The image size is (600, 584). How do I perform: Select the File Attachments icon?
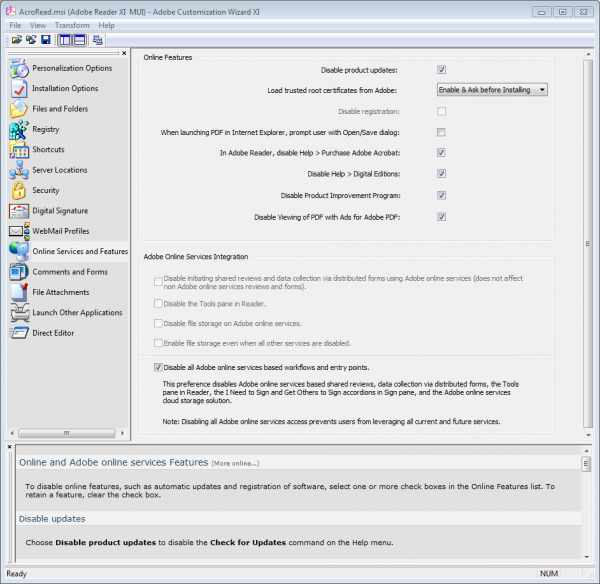(x=19, y=292)
